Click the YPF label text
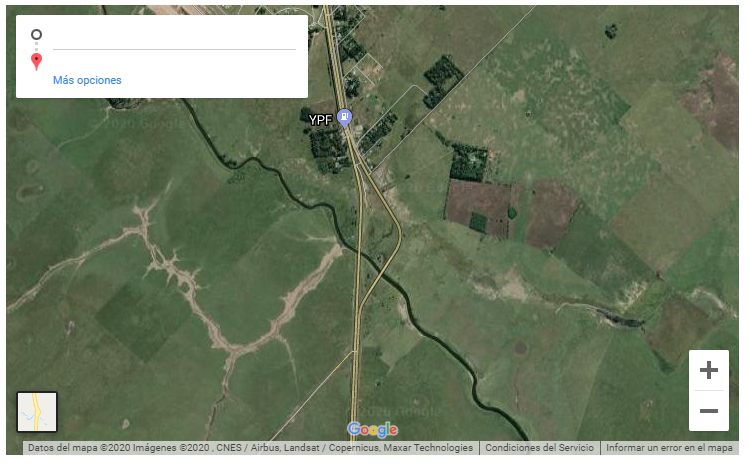The image size is (749, 463). tap(320, 120)
